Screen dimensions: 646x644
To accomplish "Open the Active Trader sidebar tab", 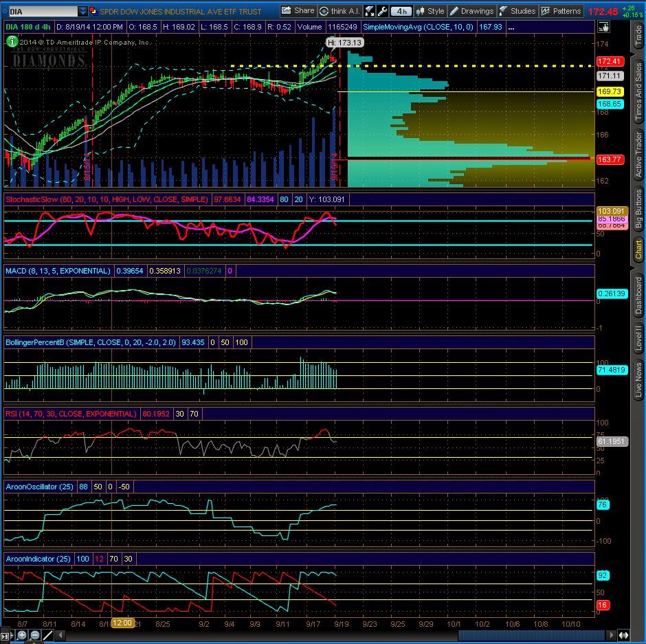I will click(x=638, y=154).
